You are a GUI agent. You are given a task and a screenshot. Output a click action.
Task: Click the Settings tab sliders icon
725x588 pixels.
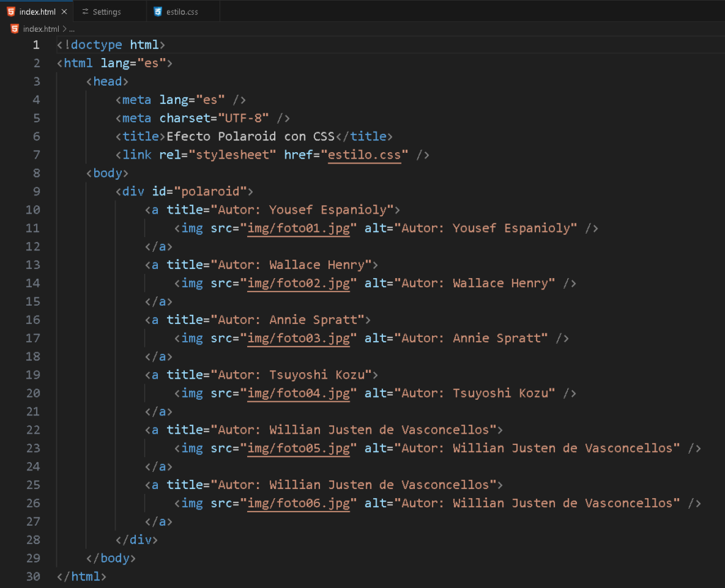pyautogui.click(x=85, y=11)
